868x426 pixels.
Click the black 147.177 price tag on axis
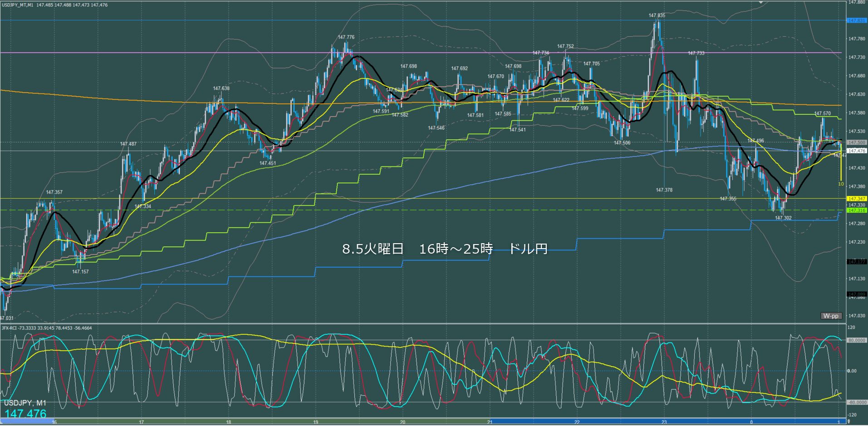pyautogui.click(x=857, y=262)
